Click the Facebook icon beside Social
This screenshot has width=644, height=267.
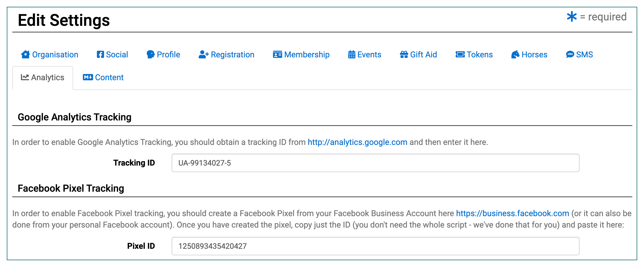pos(100,54)
